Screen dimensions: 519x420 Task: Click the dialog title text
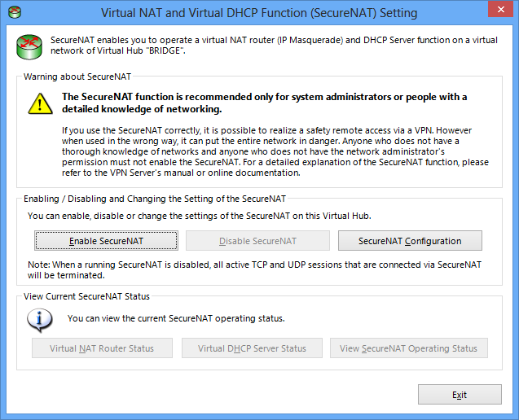pos(259,13)
